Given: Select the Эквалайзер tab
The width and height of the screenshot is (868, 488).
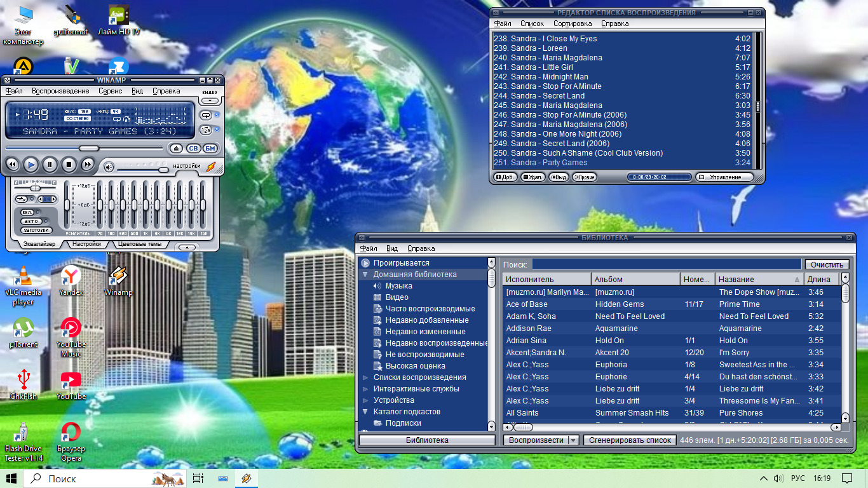Looking at the screenshot, I should [39, 244].
